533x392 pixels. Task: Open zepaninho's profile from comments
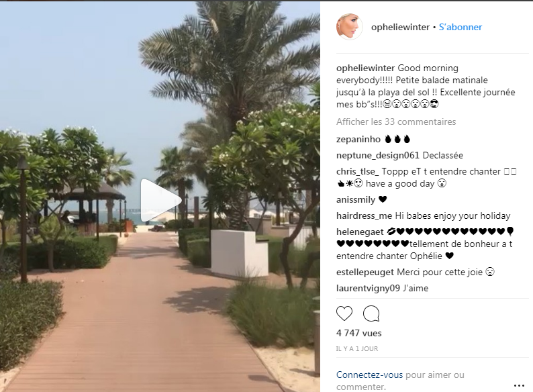358,140
